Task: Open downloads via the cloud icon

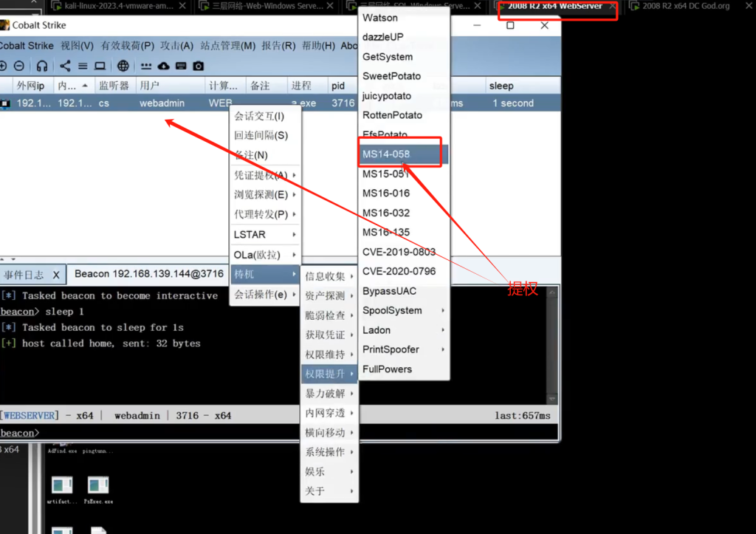Action: point(163,66)
